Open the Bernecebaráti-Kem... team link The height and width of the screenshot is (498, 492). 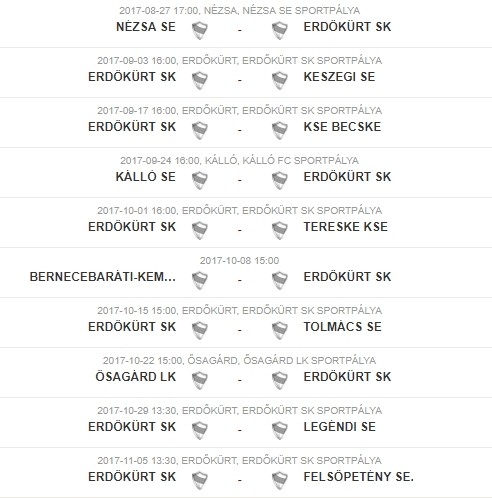tap(103, 277)
